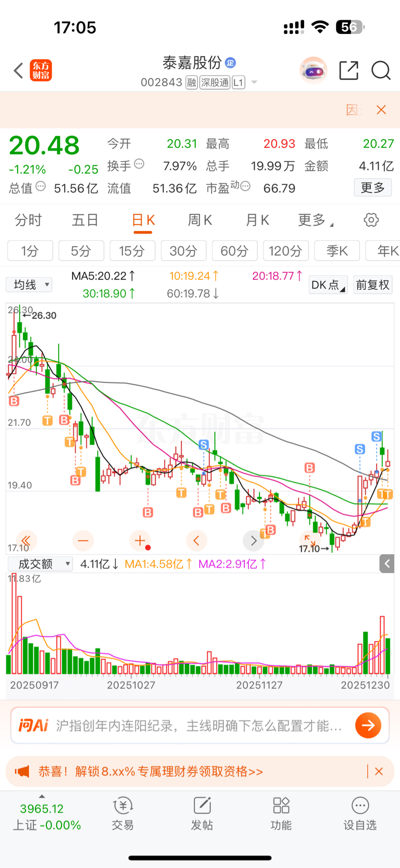Switch to the 分时 chart tab

(x=28, y=220)
